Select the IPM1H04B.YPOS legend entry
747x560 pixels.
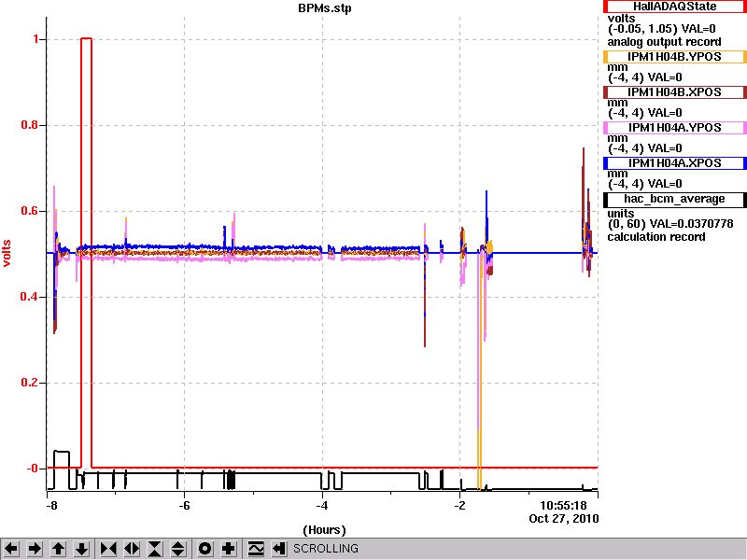point(674,57)
